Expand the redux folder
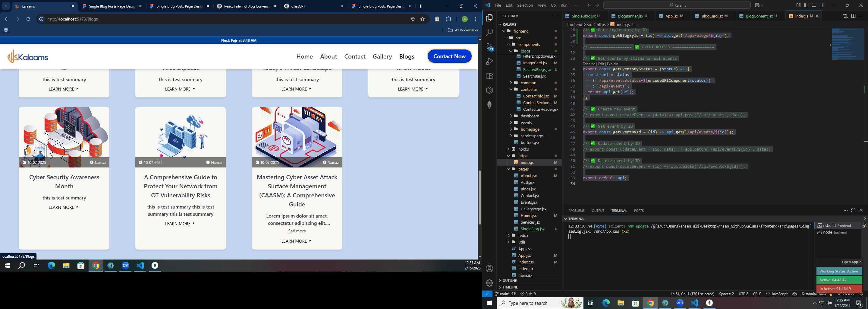 coord(508,235)
